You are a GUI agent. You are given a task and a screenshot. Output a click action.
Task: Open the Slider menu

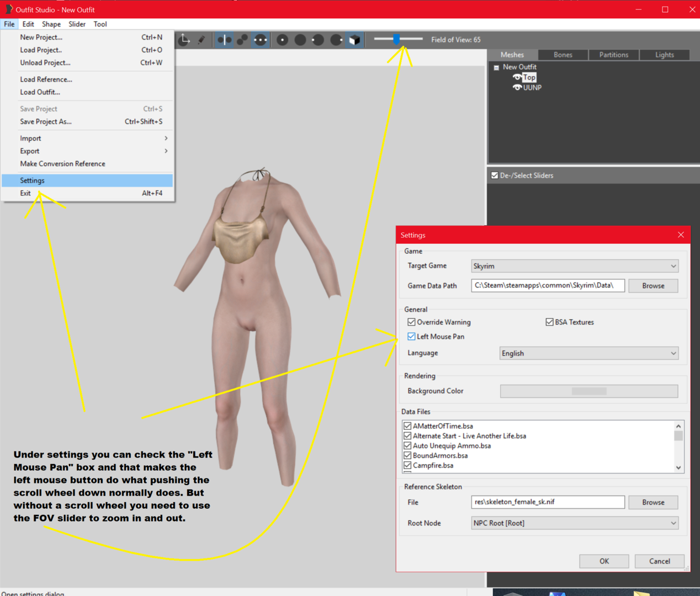point(77,24)
